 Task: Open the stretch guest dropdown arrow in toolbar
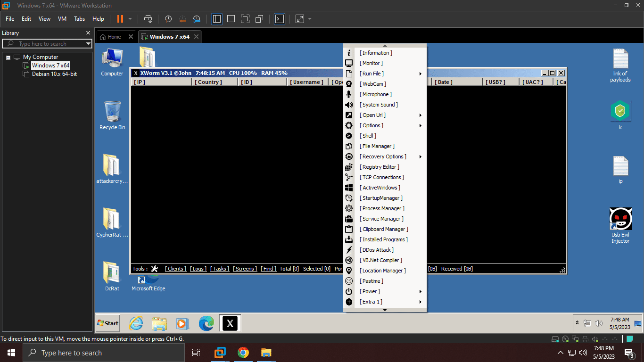click(310, 19)
